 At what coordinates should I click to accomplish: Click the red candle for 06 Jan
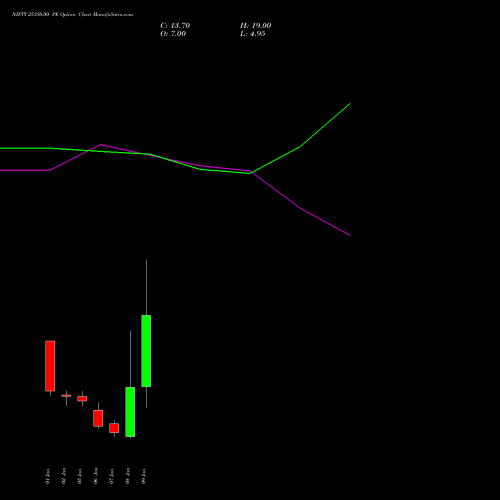98,418
